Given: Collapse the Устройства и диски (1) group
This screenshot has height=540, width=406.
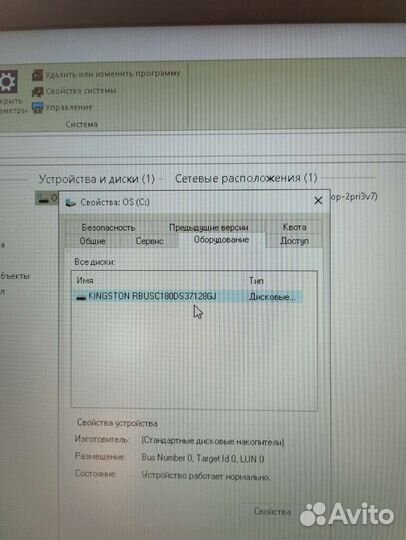Looking at the screenshot, I should (97, 179).
